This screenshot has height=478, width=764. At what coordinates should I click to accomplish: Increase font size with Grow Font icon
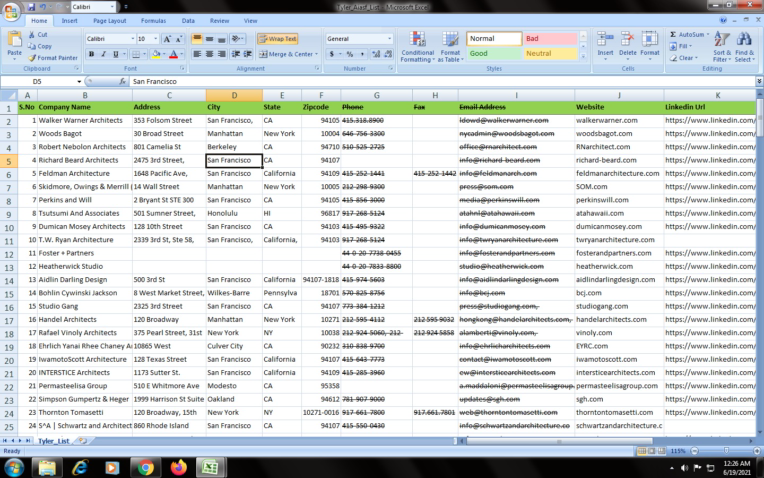pyautogui.click(x=167, y=39)
